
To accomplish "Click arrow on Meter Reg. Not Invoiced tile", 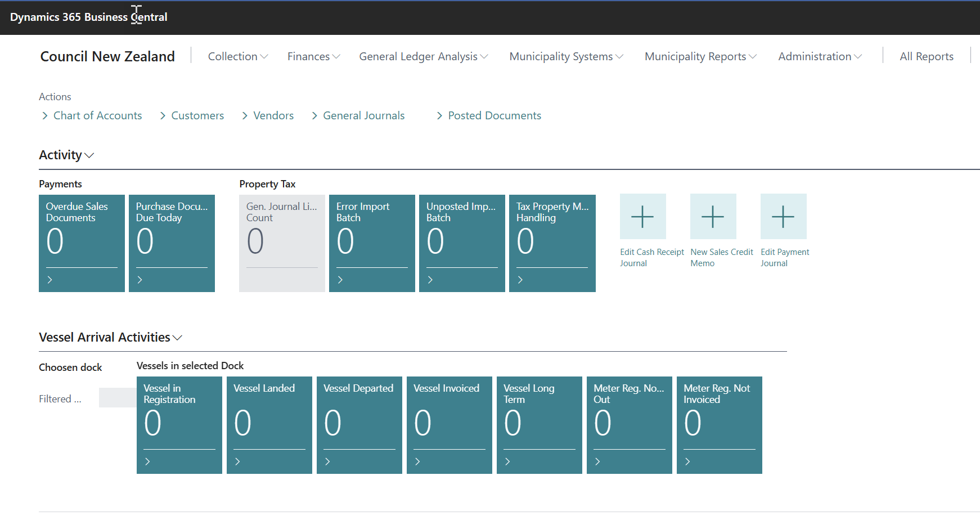I will pos(688,461).
